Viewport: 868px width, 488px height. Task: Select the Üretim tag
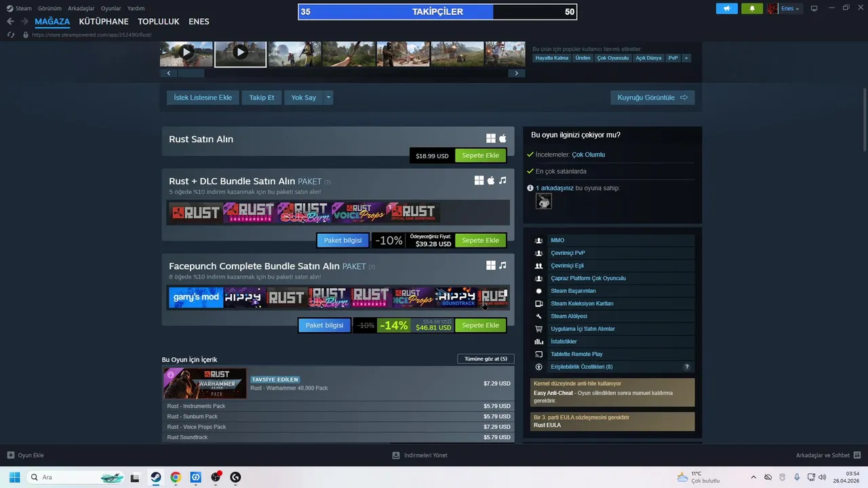(583, 58)
